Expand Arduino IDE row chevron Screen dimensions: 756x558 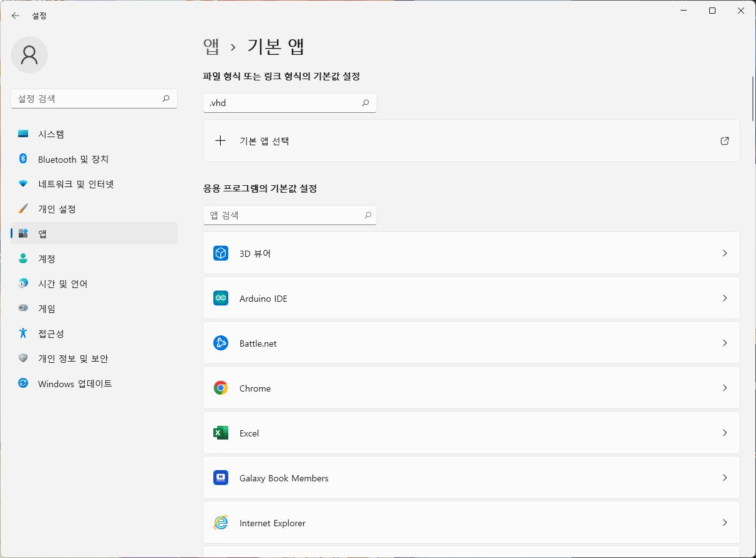pos(725,298)
